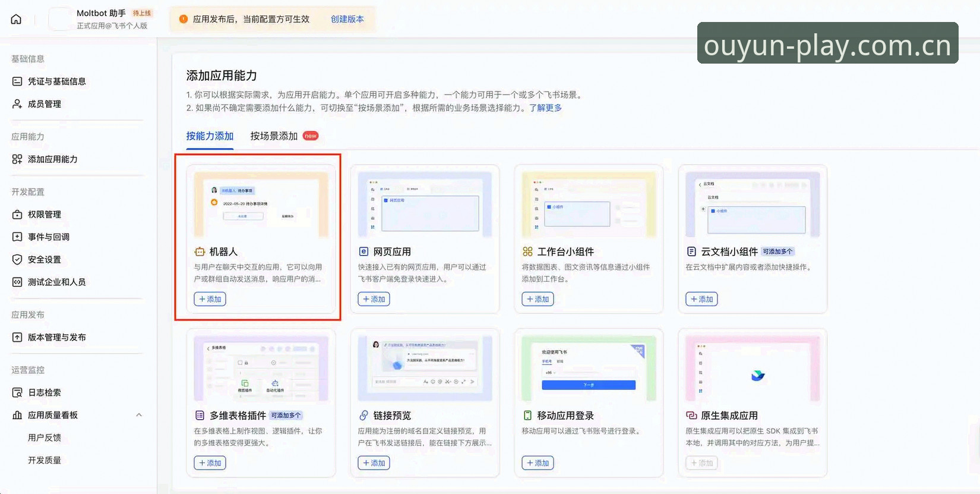The height and width of the screenshot is (494, 980).
Task: Click the 添加应用能力 grid icon
Action: [x=17, y=159]
